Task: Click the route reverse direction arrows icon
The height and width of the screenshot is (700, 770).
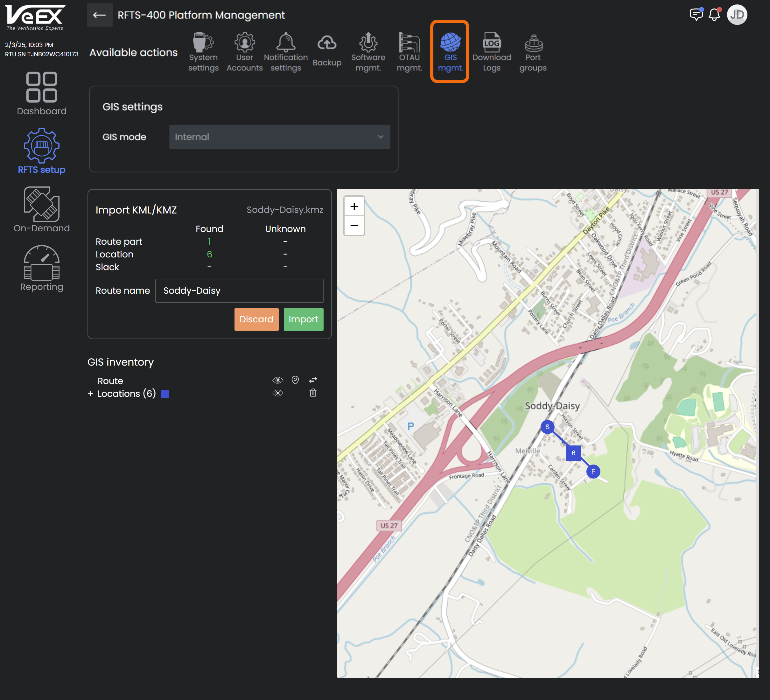Action: click(x=313, y=380)
